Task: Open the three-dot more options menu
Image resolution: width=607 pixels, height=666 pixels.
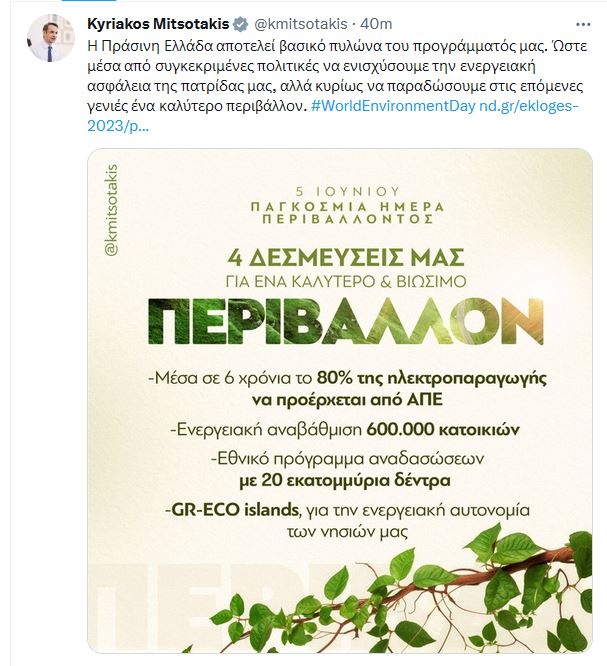Action: pyautogui.click(x=584, y=22)
